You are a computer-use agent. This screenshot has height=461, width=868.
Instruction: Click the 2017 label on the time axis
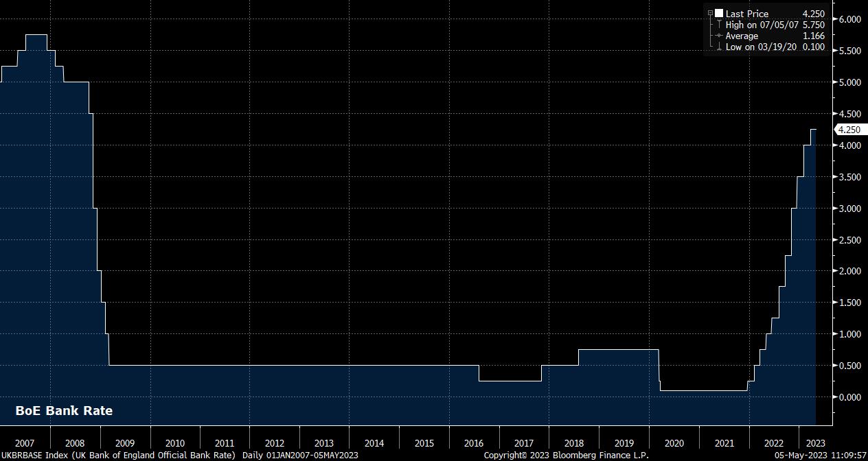(524, 443)
